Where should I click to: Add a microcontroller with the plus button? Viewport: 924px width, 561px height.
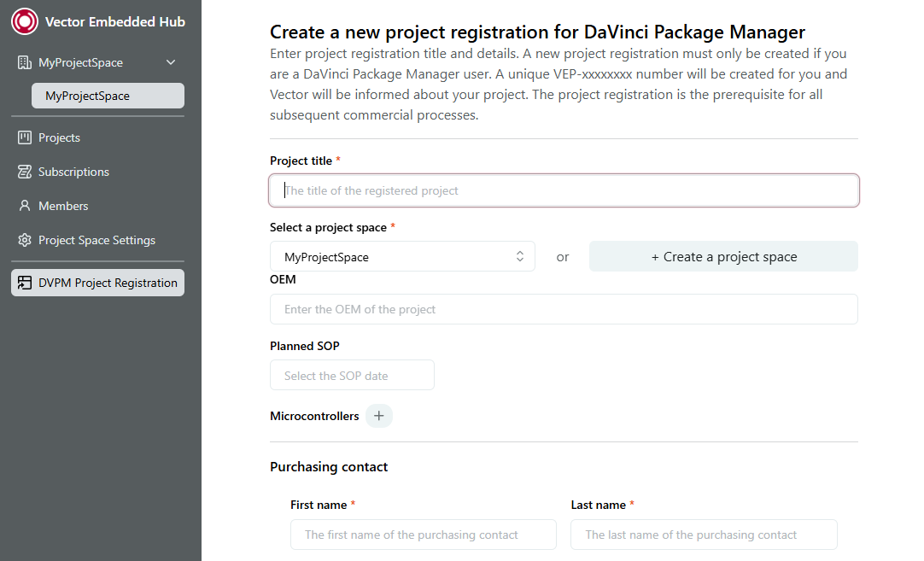379,416
